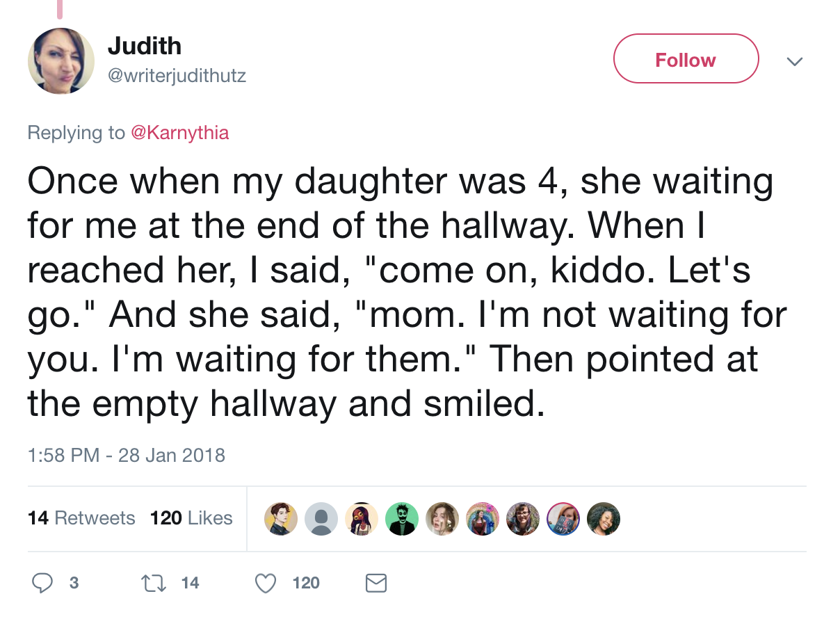Viewport: 840px width, 626px height.
Task: Open the default gray silhouette liker avatar
Action: (321, 519)
